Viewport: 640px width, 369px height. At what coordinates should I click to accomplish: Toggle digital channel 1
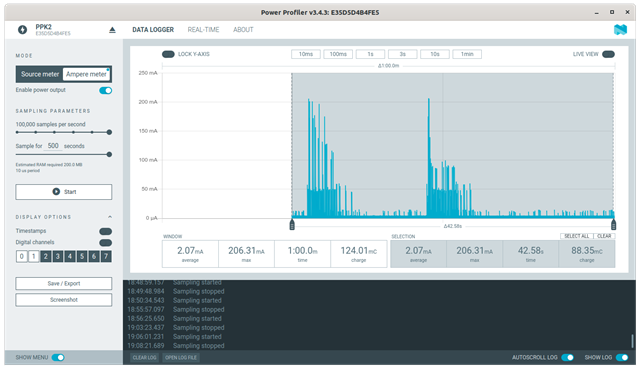[33, 256]
